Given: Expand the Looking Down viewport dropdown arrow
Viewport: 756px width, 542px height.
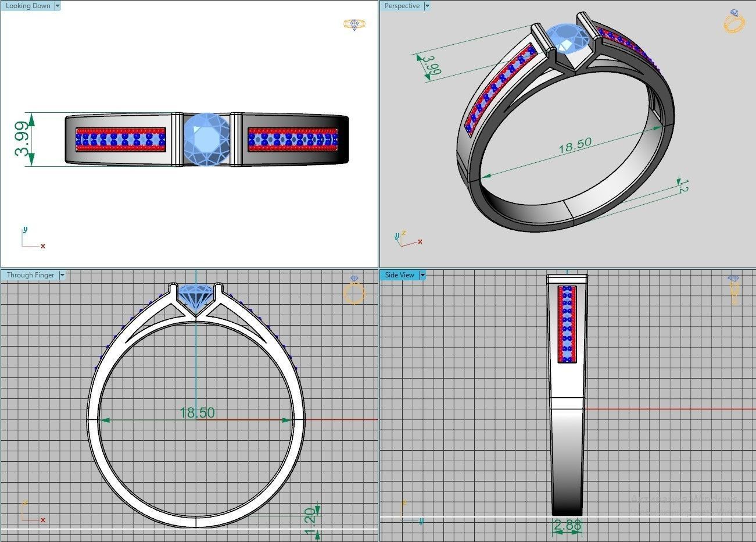Looking at the screenshot, I should (58, 6).
